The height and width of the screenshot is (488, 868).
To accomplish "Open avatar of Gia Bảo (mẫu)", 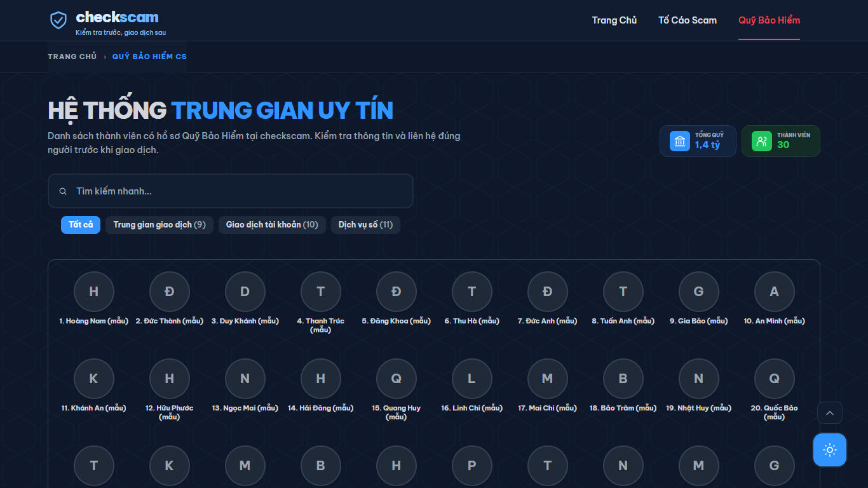I will [x=698, y=292].
